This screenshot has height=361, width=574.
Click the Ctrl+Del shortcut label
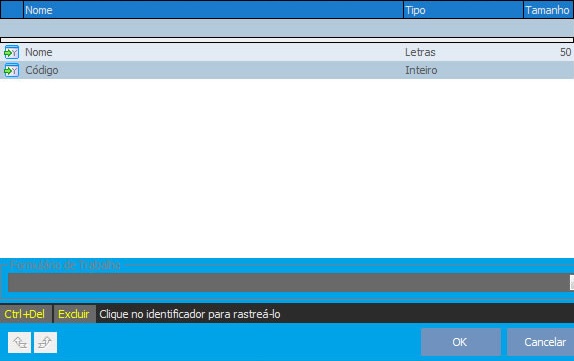(x=25, y=314)
